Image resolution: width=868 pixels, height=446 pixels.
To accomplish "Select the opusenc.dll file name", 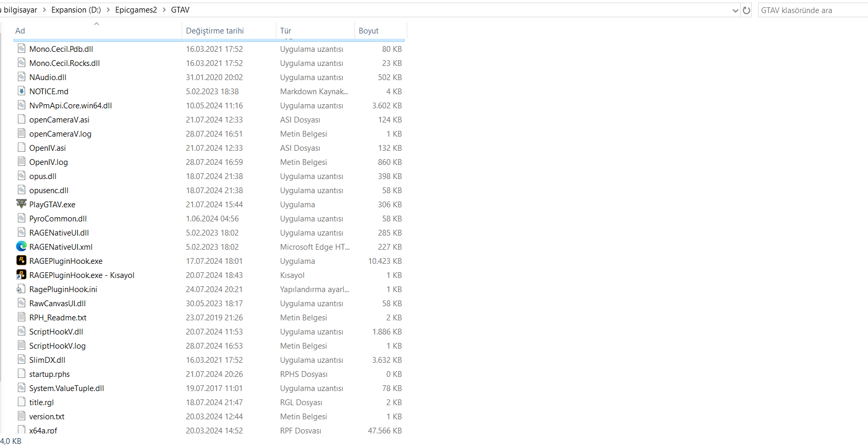I will 49,190.
